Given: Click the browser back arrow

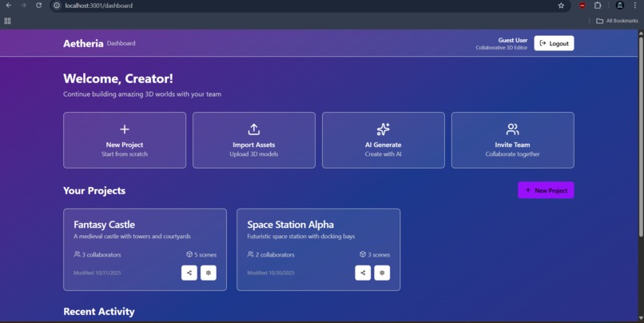Looking at the screenshot, I should [8, 6].
